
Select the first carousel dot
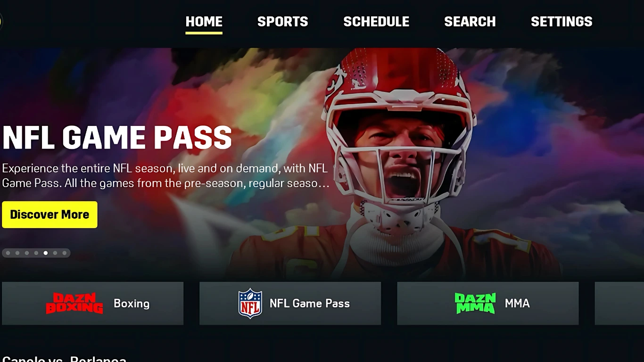(x=8, y=253)
